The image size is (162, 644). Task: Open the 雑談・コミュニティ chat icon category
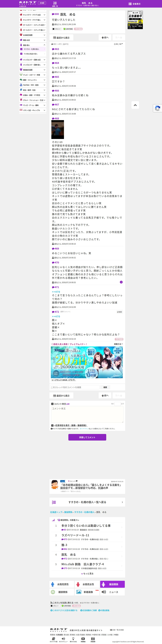21,80
